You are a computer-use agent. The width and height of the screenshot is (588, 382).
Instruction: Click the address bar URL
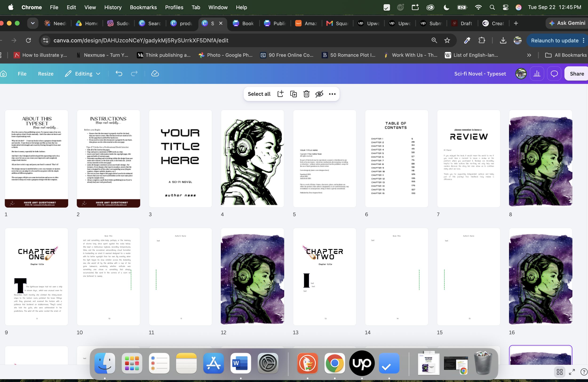tap(141, 40)
